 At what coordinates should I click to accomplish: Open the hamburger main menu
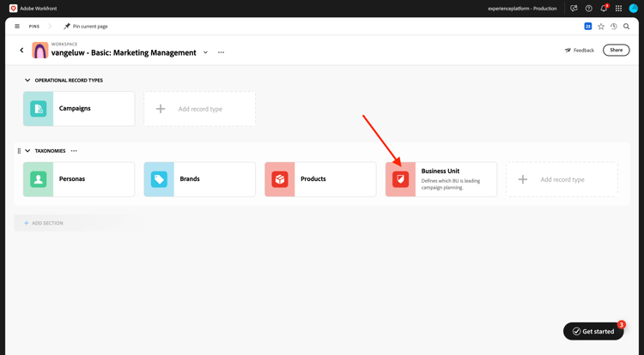(x=17, y=27)
